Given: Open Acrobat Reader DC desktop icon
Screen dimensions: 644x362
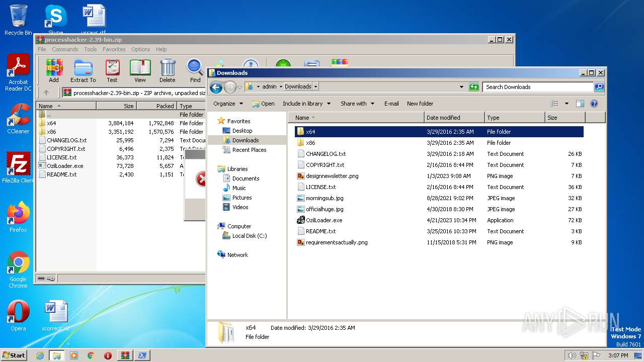Looking at the screenshot, I should [18, 73].
